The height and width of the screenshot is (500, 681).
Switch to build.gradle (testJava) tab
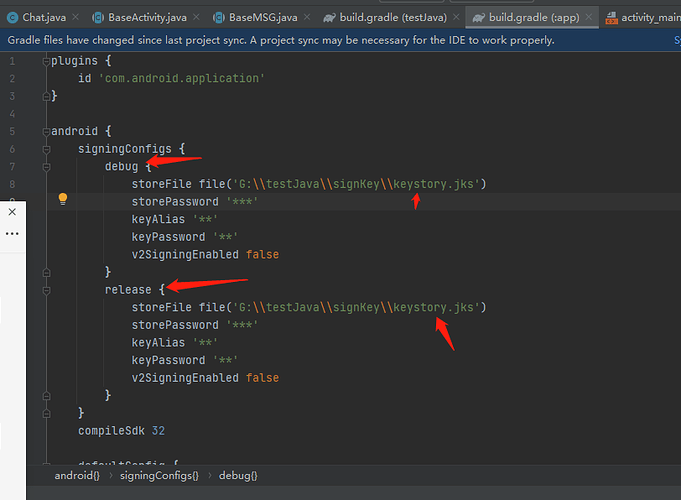[x=393, y=17]
